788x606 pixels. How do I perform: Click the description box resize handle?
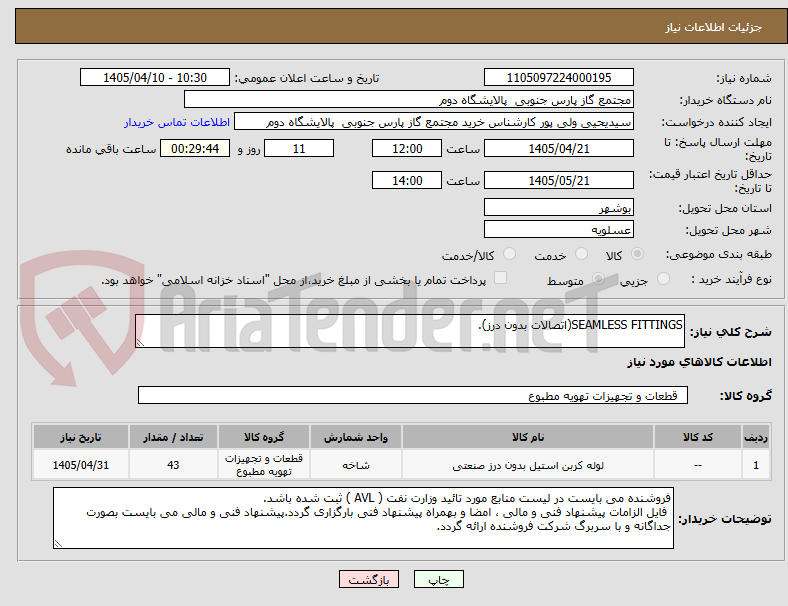(140, 343)
